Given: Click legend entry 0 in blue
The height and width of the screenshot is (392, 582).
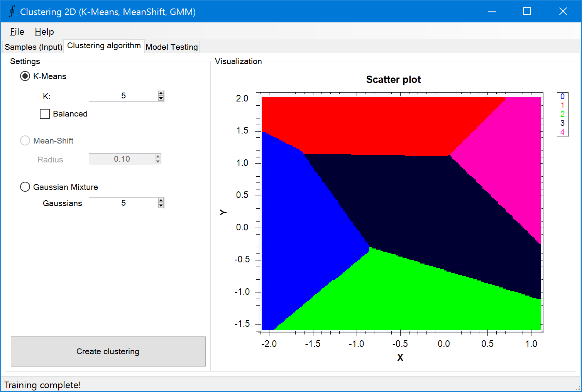Looking at the screenshot, I should [x=562, y=97].
